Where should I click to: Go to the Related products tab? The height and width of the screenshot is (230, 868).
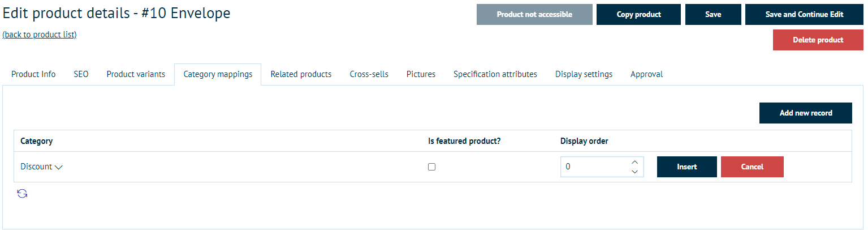(301, 74)
